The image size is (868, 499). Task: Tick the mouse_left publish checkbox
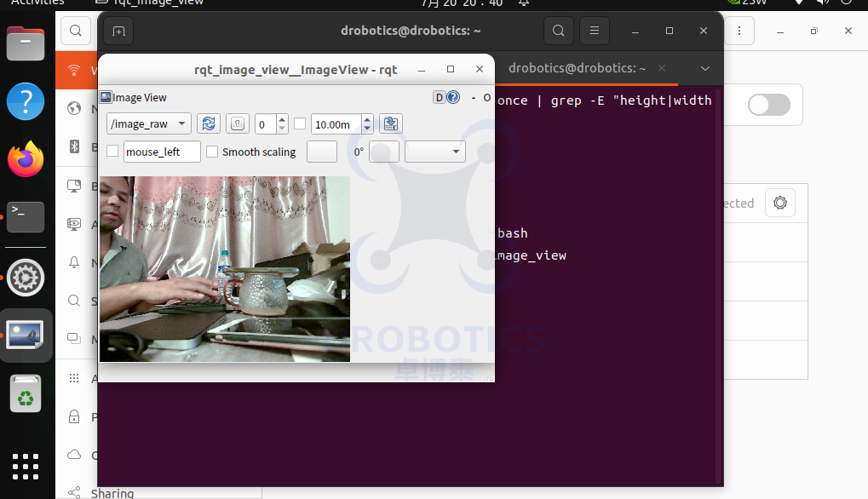pyautogui.click(x=112, y=151)
